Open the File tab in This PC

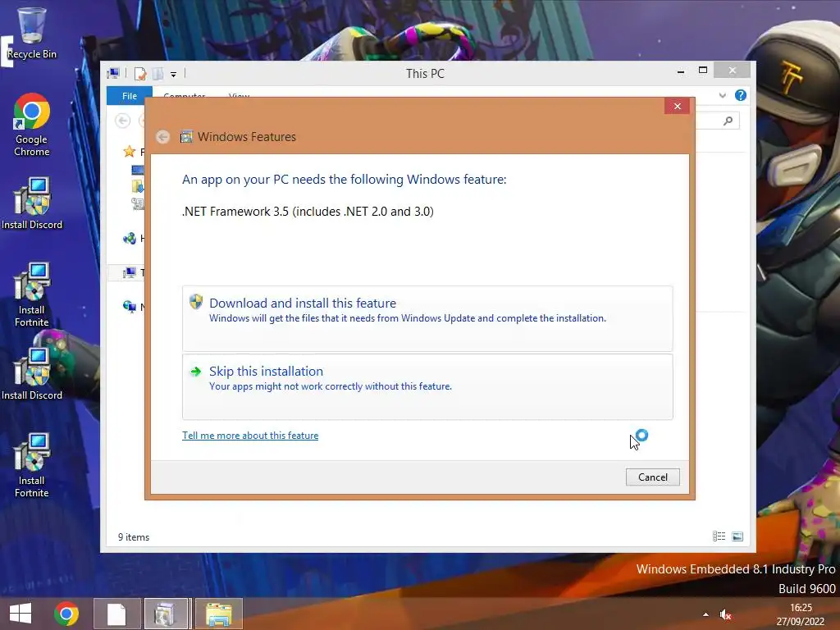tap(130, 96)
